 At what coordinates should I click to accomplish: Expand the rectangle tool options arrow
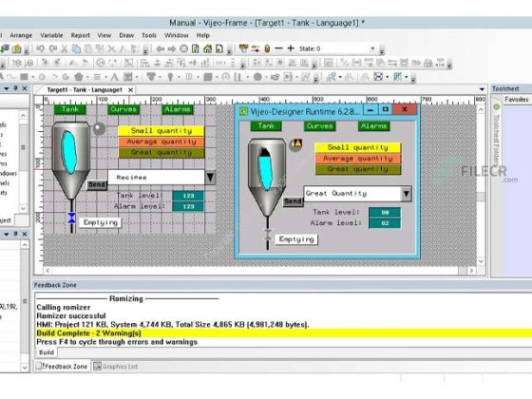point(33,77)
